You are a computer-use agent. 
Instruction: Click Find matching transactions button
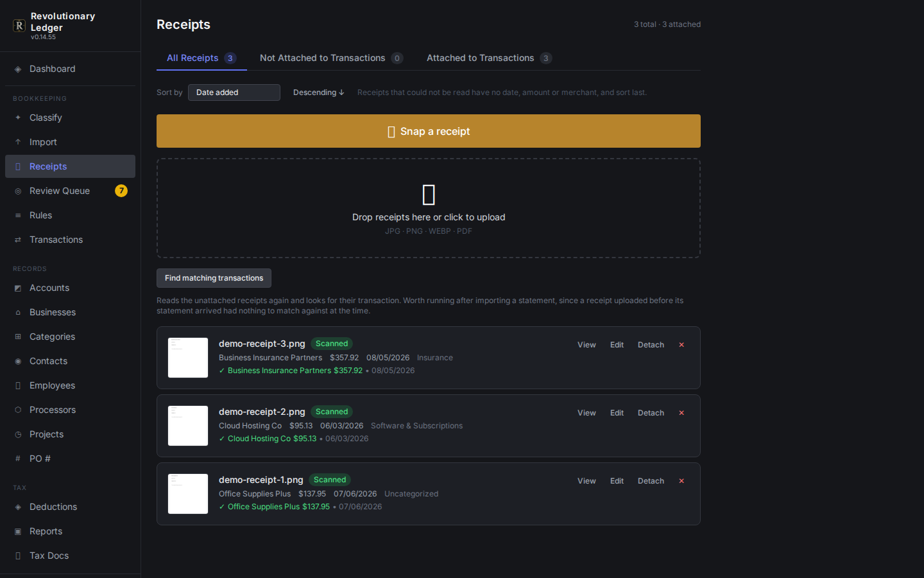(214, 278)
